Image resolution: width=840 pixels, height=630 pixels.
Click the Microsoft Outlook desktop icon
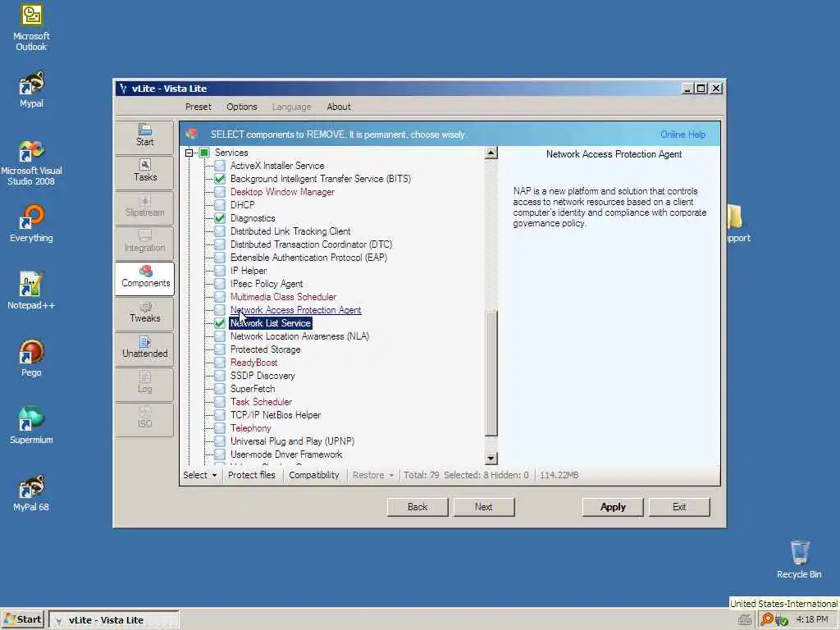(31, 27)
